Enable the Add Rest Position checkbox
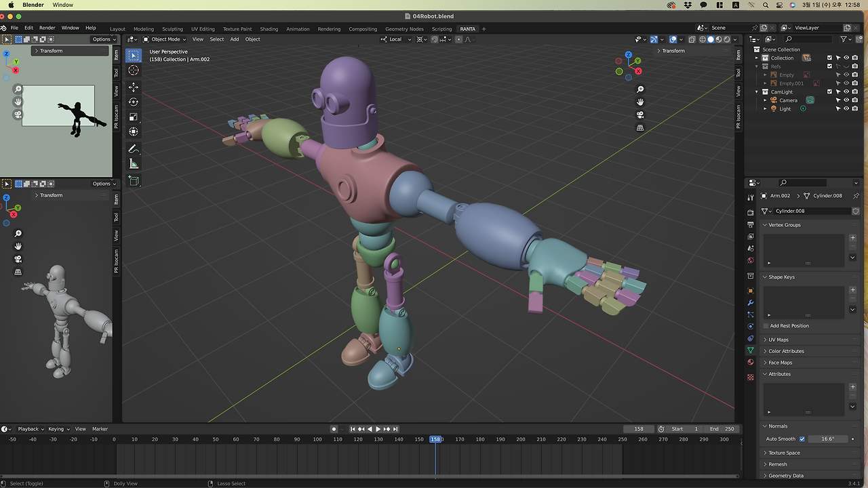The width and height of the screenshot is (868, 488). coord(766,326)
